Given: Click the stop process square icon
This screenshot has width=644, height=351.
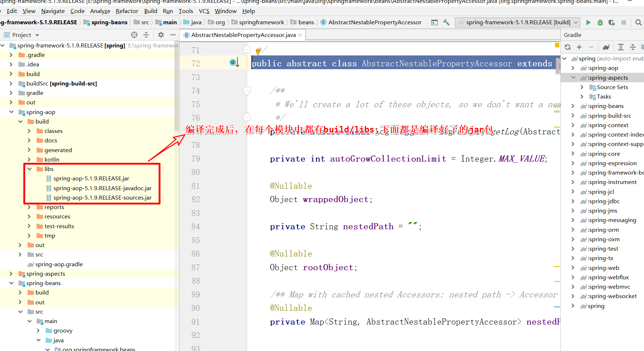Looking at the screenshot, I should [x=624, y=22].
